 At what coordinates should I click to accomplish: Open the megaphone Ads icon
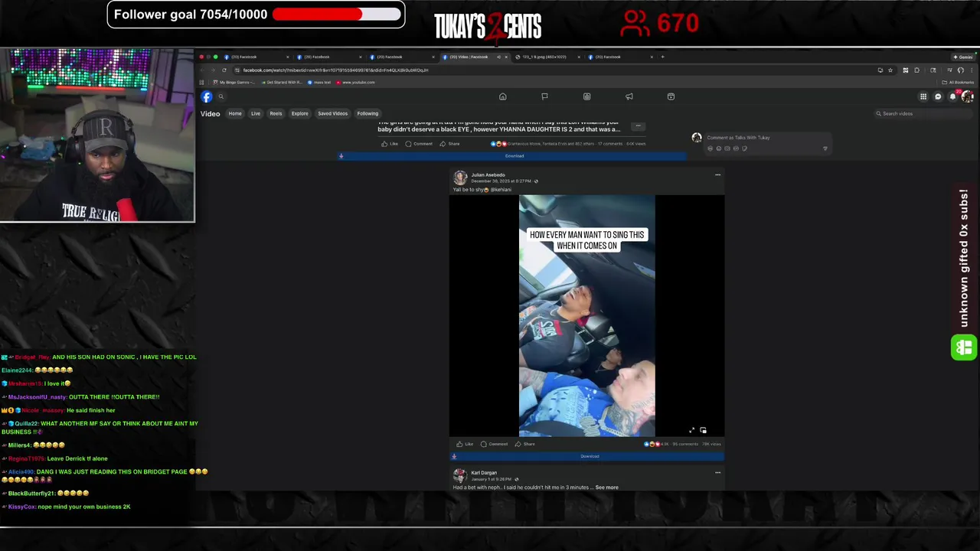(x=629, y=96)
